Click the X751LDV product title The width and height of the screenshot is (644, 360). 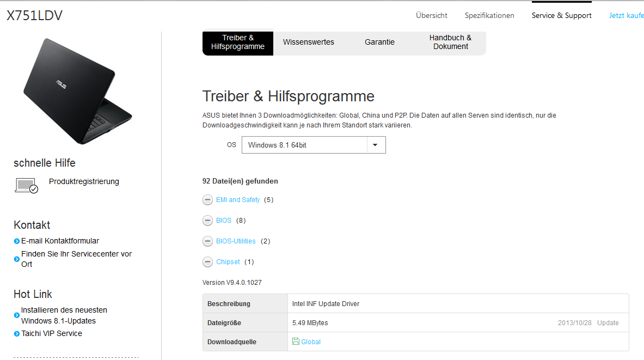[x=34, y=16]
